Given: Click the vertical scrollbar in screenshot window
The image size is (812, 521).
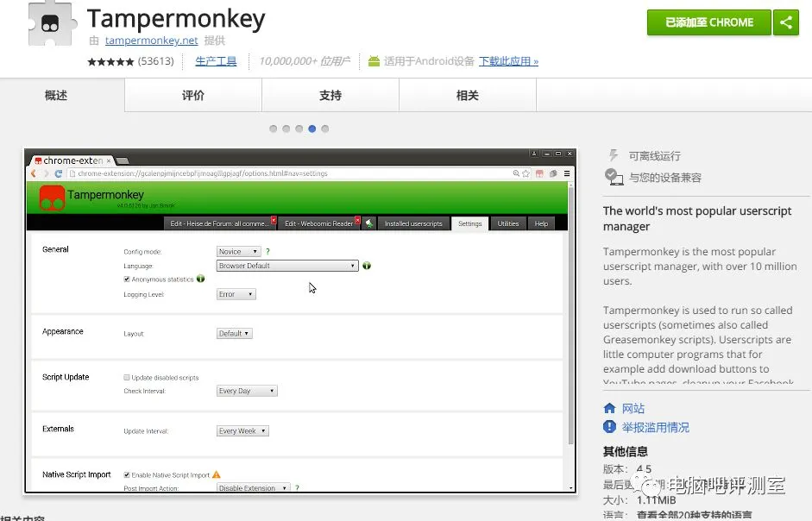Looking at the screenshot, I should (571, 316).
